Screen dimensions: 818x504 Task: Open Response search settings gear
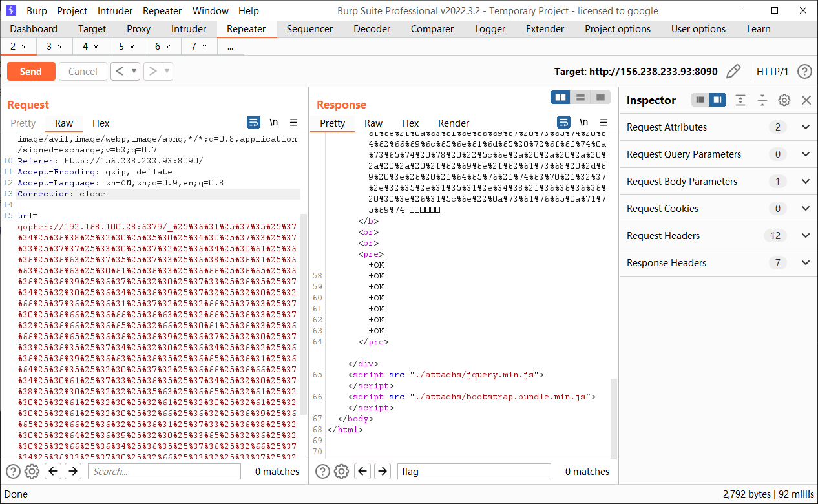tap(342, 472)
